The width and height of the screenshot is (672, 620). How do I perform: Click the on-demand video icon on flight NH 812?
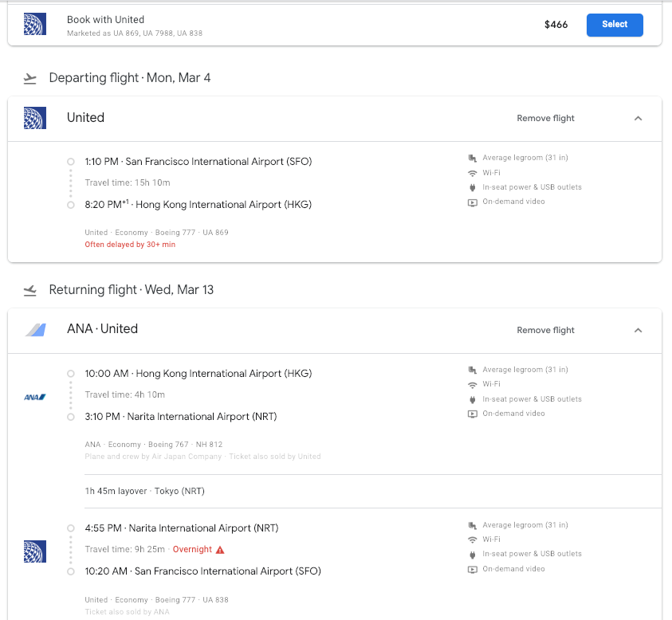(473, 414)
